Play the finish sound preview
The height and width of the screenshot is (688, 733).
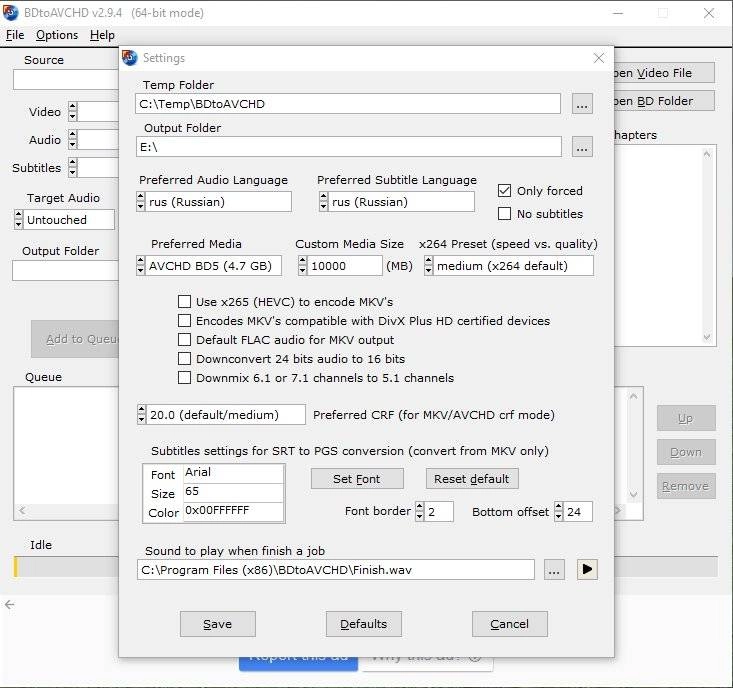(587, 569)
